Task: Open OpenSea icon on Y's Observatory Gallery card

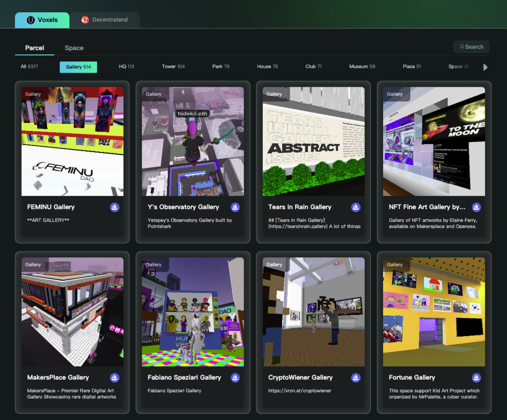Action: pos(235,207)
